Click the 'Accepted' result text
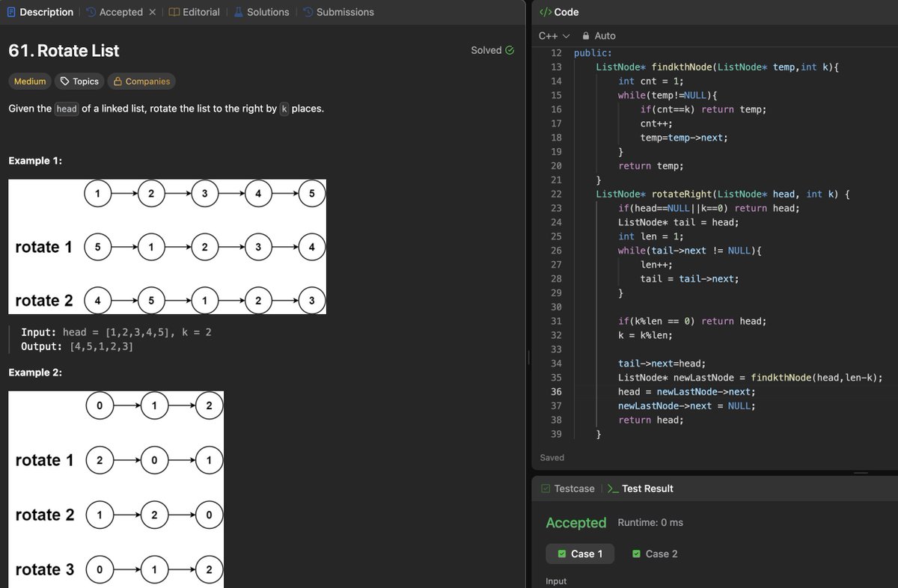 click(576, 523)
